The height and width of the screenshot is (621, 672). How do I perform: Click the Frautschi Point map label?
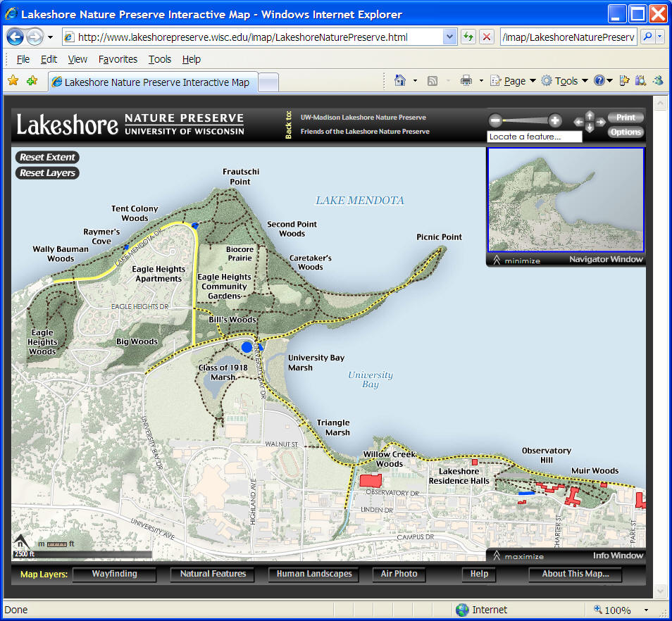pyautogui.click(x=240, y=177)
